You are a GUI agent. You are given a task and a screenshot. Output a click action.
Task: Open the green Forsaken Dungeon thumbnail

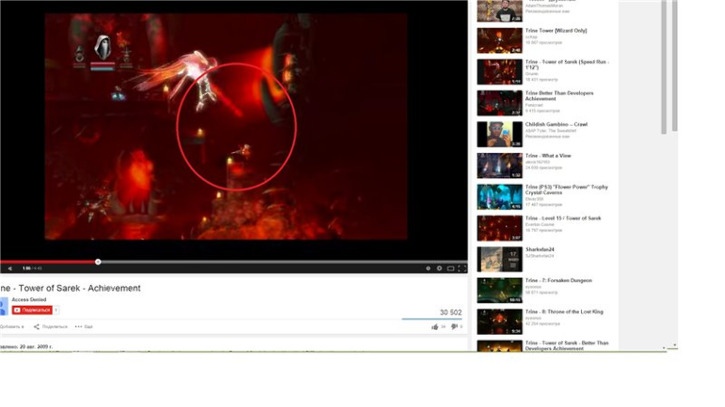(500, 290)
